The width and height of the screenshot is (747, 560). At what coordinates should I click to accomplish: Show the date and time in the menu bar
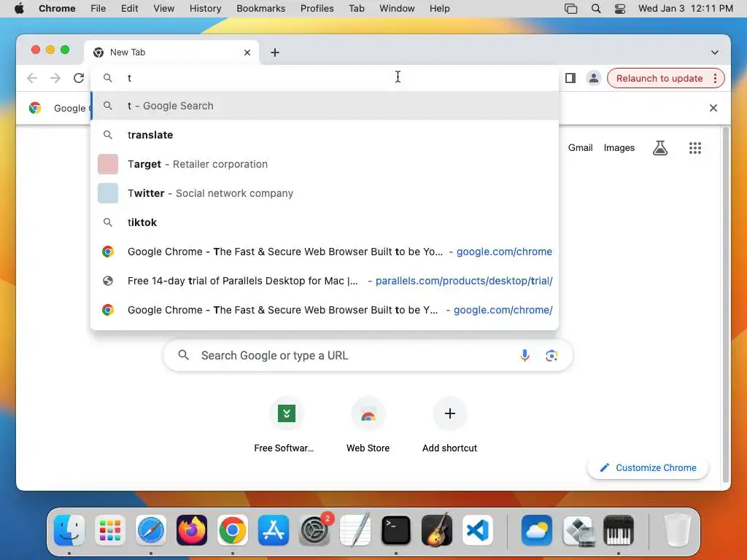(686, 9)
